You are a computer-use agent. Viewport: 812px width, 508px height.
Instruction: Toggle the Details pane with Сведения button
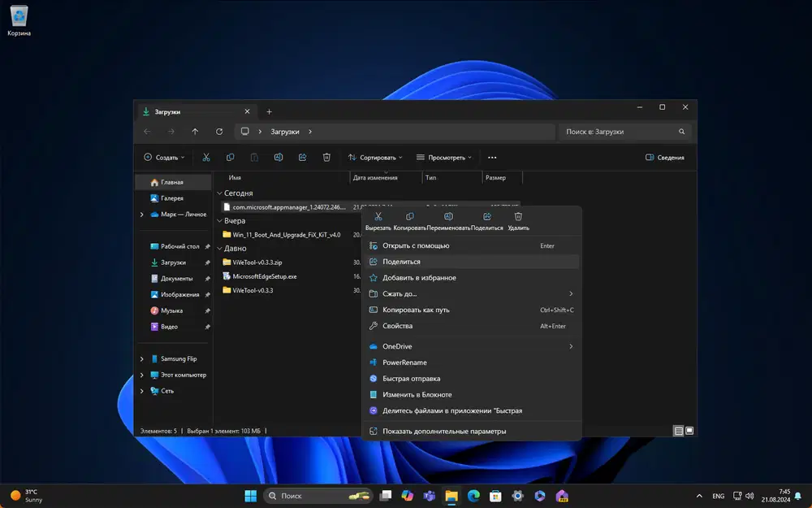click(x=664, y=158)
